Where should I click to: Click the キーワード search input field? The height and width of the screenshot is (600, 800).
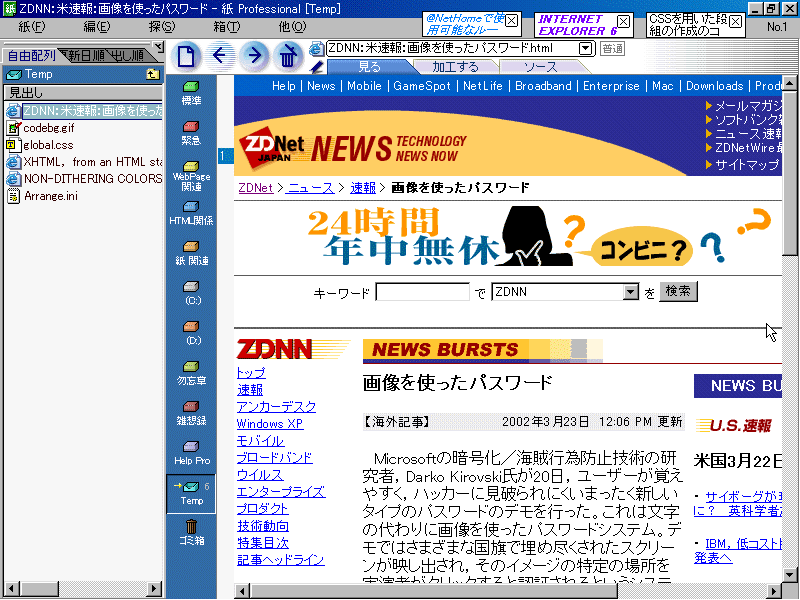pos(422,292)
